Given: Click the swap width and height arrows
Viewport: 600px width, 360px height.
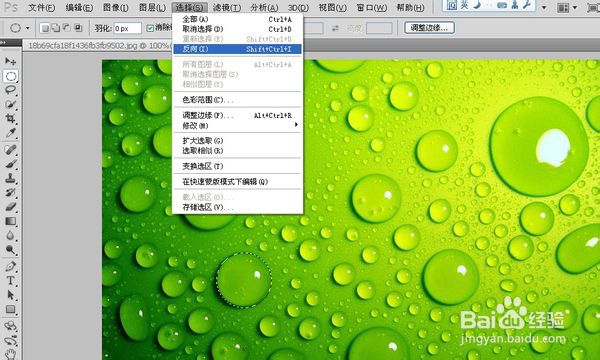Looking at the screenshot, I should pos(335,28).
